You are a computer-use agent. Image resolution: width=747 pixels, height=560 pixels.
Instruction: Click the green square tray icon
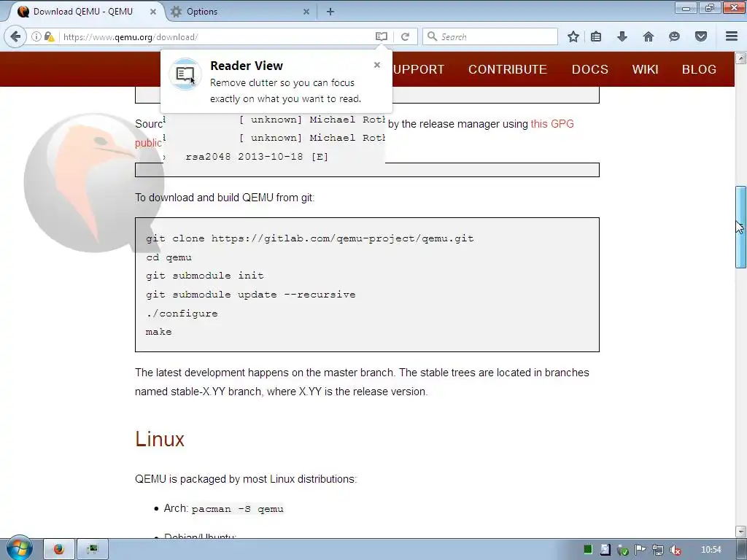tap(588, 550)
